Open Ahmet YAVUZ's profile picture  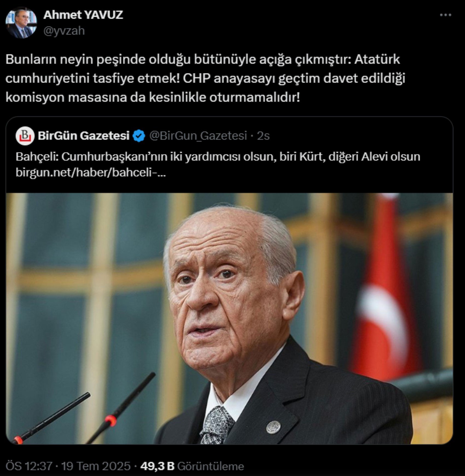tap(21, 22)
